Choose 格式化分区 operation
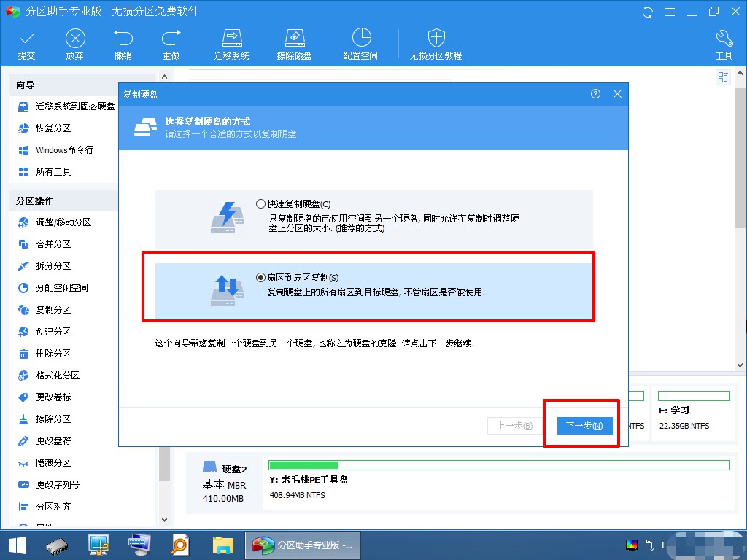Image resolution: width=747 pixels, height=560 pixels. tap(49, 376)
